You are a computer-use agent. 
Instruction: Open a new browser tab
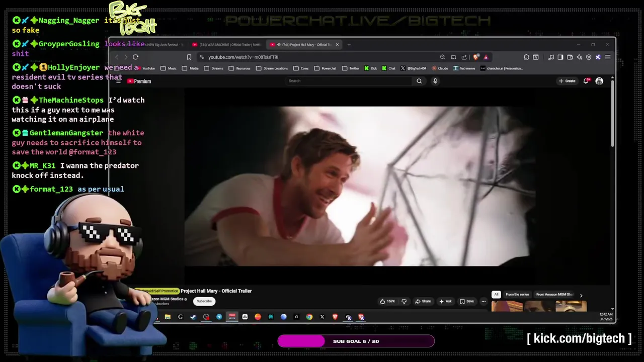pos(349,45)
